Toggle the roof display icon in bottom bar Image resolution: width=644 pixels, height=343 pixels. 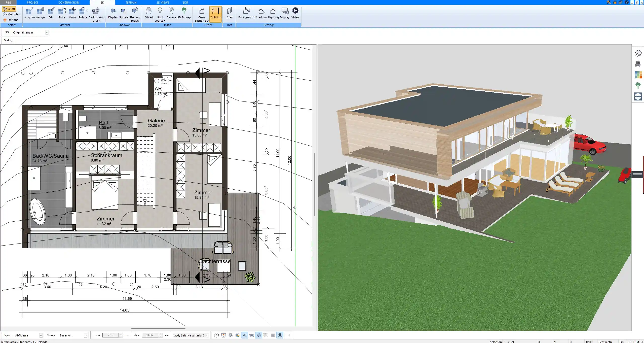pyautogui.click(x=244, y=335)
